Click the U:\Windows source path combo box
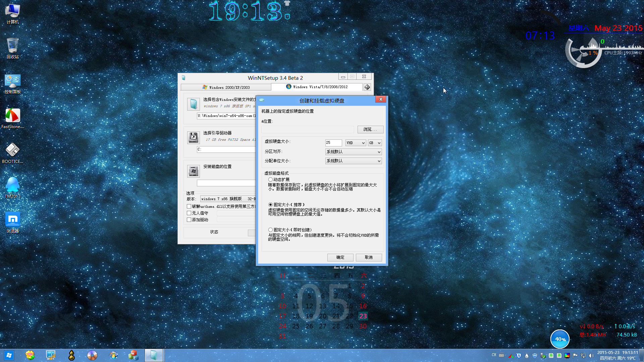The image size is (644, 362). coord(226,116)
